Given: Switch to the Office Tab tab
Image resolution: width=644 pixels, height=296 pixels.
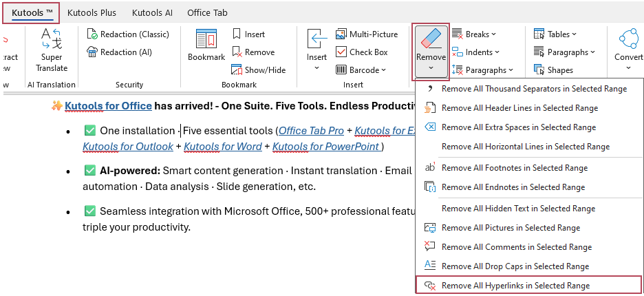Looking at the screenshot, I should coord(207,13).
